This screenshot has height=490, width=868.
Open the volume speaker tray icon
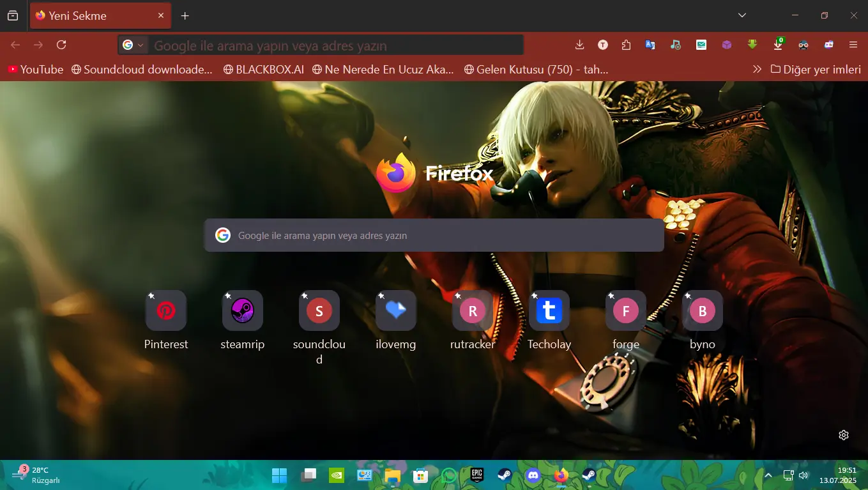803,475
